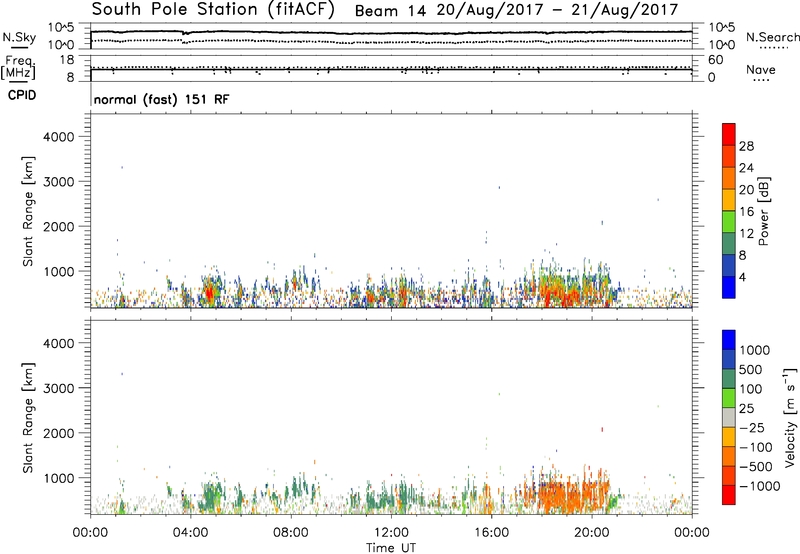Click the '2000' tick of velocity panel

pos(59,433)
